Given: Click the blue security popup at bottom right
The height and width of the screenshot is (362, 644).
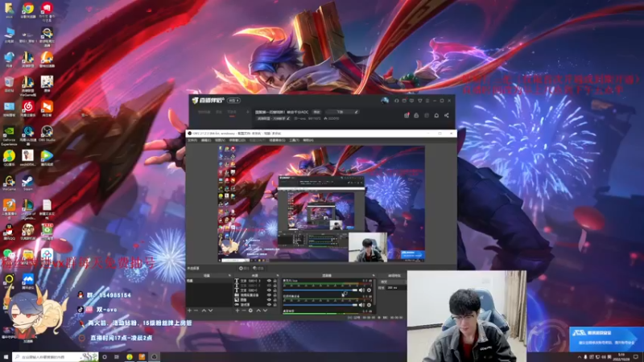Looking at the screenshot, I should pyautogui.click(x=606, y=339).
